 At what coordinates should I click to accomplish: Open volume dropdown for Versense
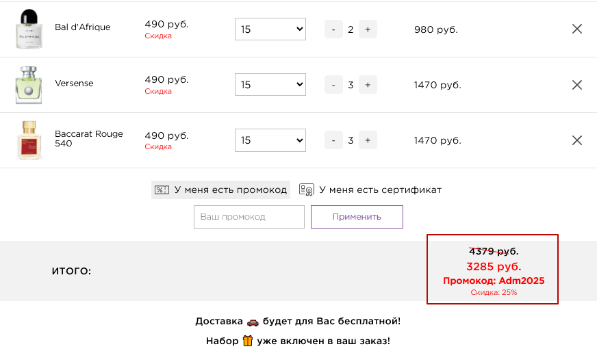270,85
